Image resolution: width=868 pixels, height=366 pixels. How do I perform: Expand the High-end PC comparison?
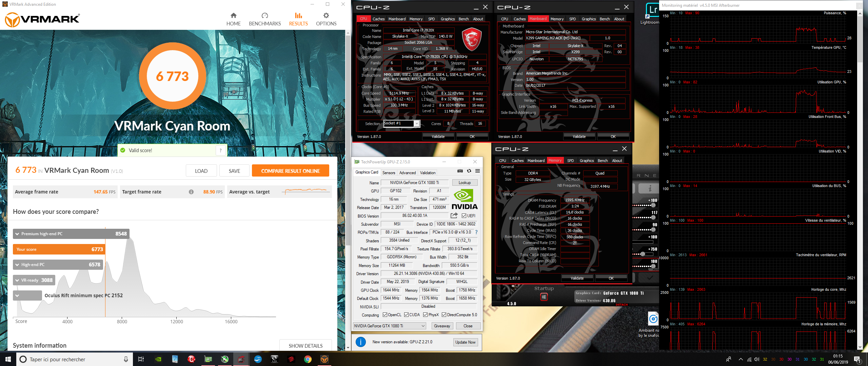17,265
